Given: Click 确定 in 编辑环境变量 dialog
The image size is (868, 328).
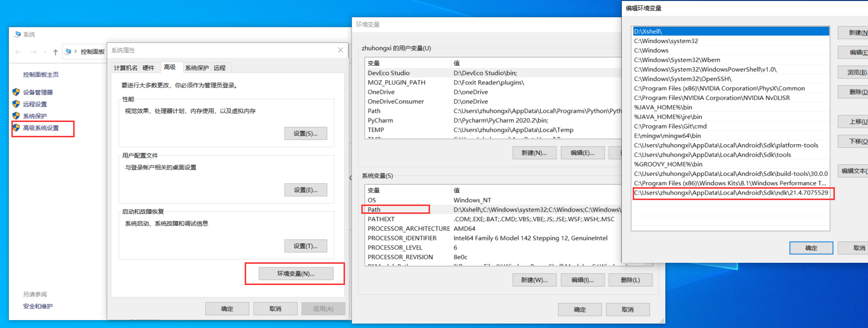Looking at the screenshot, I should click(811, 248).
